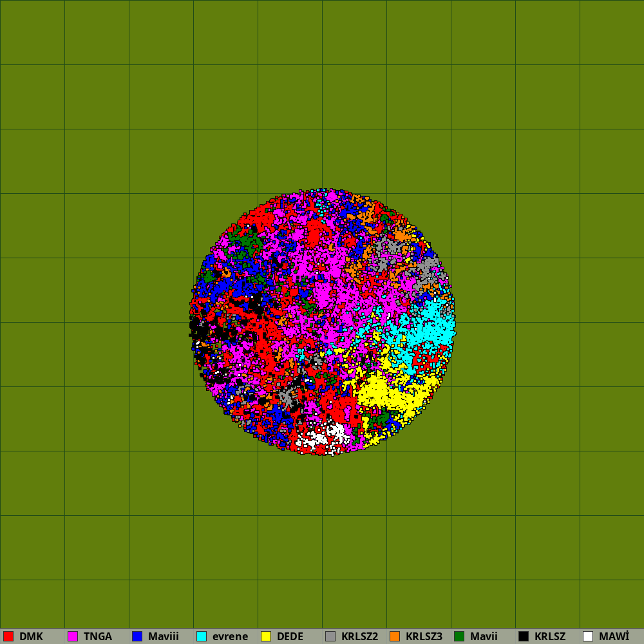Screen dimensions: 644x644
Task: Click the black KRLSZ color swatch
Action: point(524,636)
